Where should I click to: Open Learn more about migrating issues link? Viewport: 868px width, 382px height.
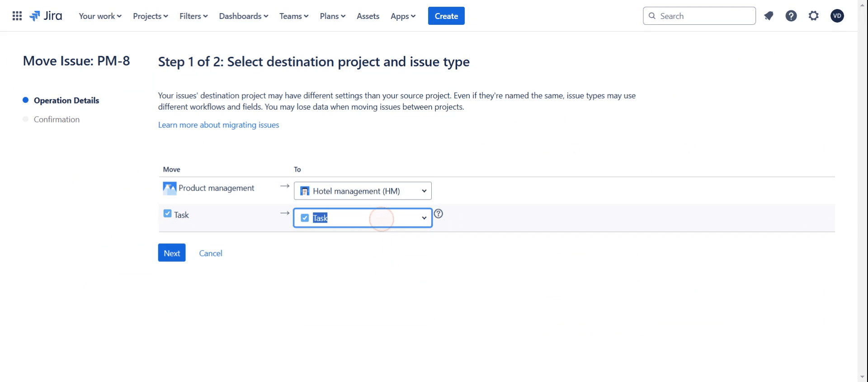[x=218, y=125]
